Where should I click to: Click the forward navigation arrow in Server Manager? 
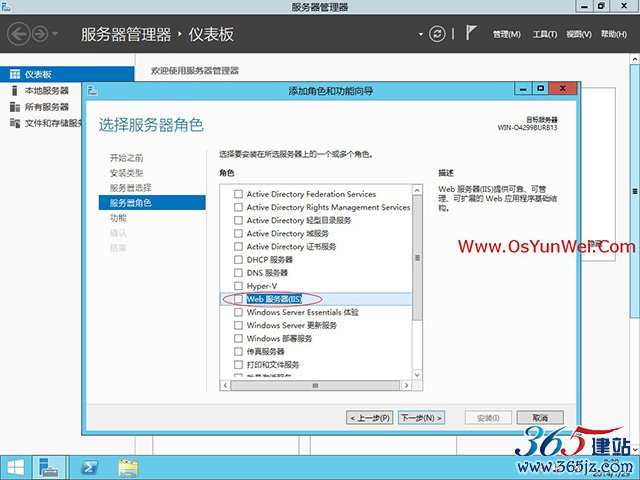tap(40, 34)
